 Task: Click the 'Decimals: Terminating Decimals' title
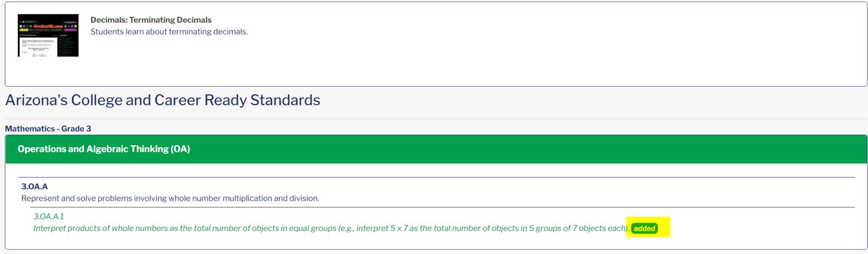(x=151, y=20)
